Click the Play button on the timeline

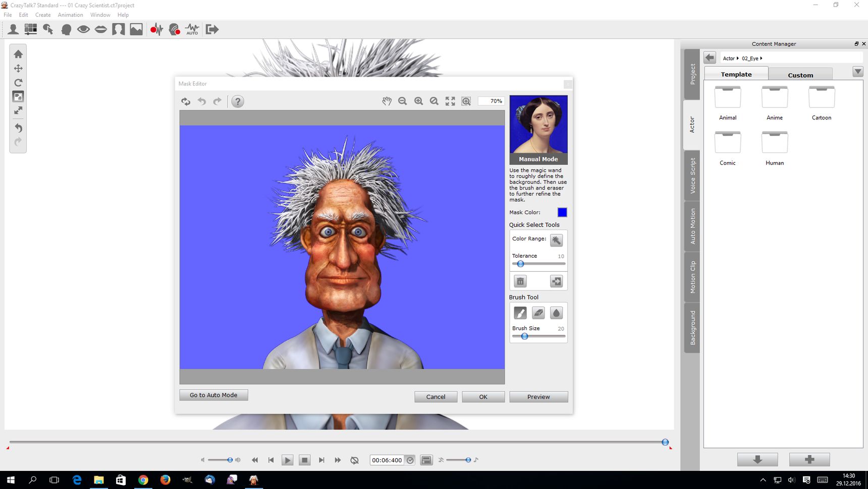(x=287, y=460)
